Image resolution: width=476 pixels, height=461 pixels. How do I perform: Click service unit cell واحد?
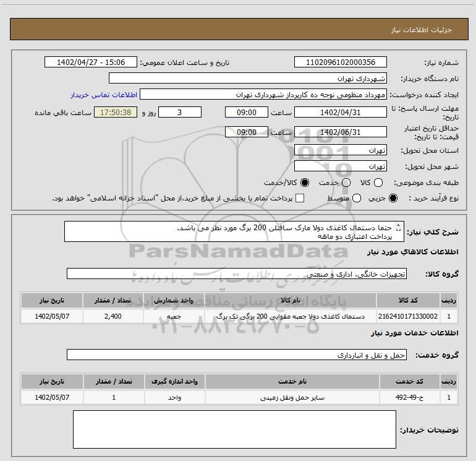click(x=174, y=397)
